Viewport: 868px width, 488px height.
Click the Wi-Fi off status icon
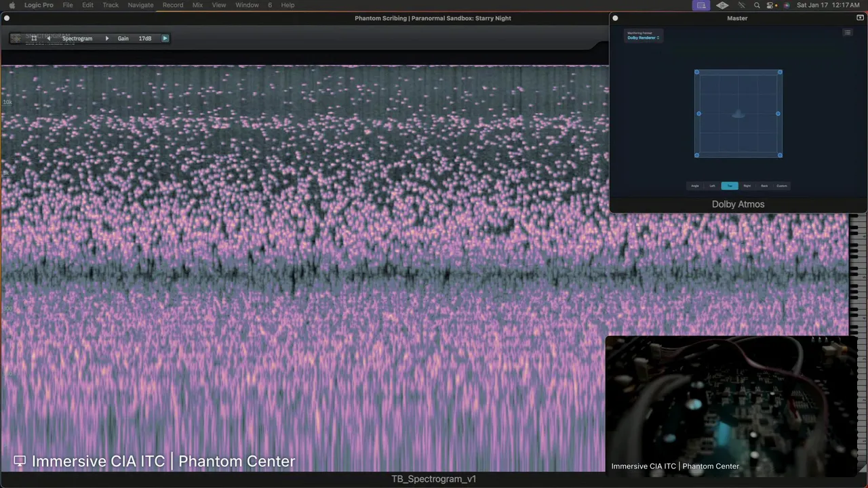tap(741, 5)
